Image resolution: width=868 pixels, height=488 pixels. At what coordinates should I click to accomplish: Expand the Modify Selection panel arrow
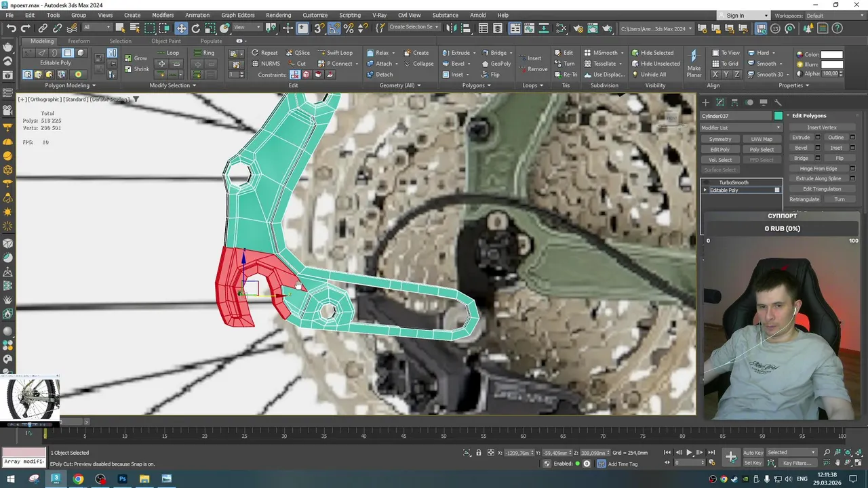194,85
